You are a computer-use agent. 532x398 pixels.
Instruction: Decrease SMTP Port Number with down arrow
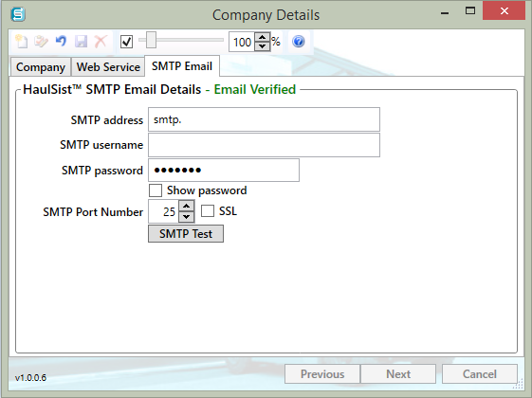tap(187, 217)
